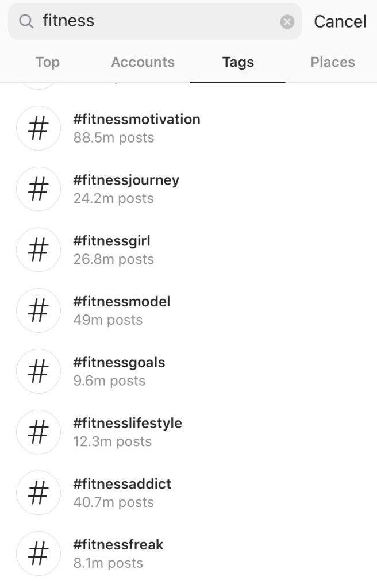377x588 pixels.
Task: Tap the hash icon beside #fitnessmodel
Action: [x=38, y=310]
